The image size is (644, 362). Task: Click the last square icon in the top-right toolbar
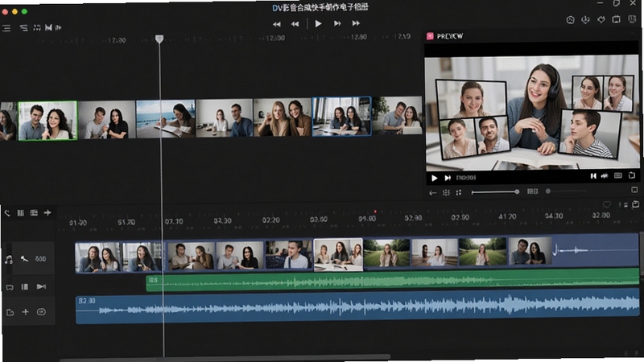pyautogui.click(x=632, y=19)
